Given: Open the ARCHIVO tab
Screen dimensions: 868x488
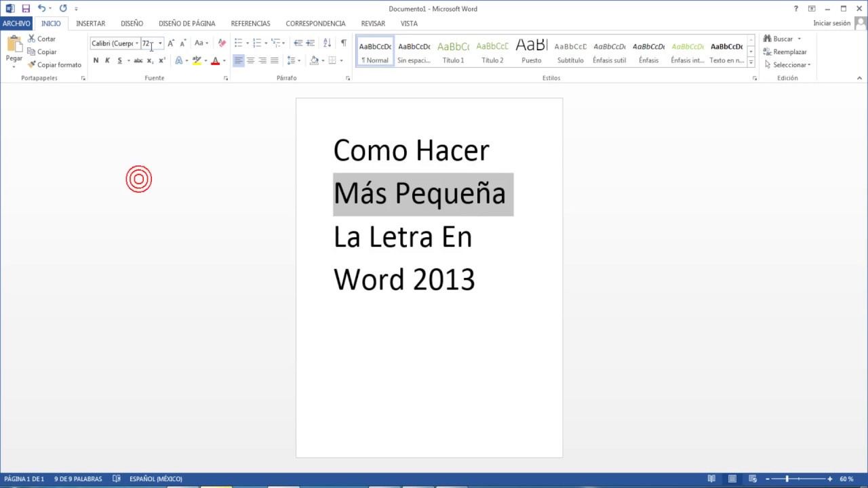Looking at the screenshot, I should [16, 24].
